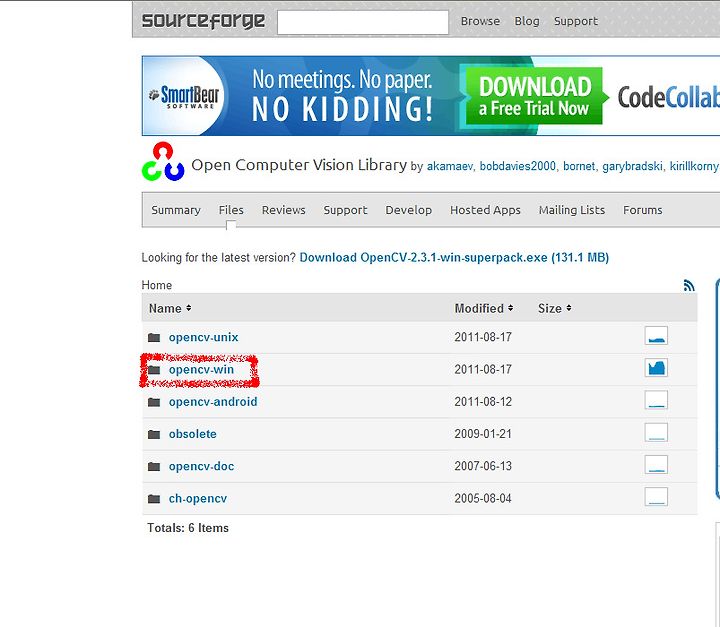Image resolution: width=720 pixels, height=627 pixels.
Task: Open the Files tab
Action: point(231,210)
